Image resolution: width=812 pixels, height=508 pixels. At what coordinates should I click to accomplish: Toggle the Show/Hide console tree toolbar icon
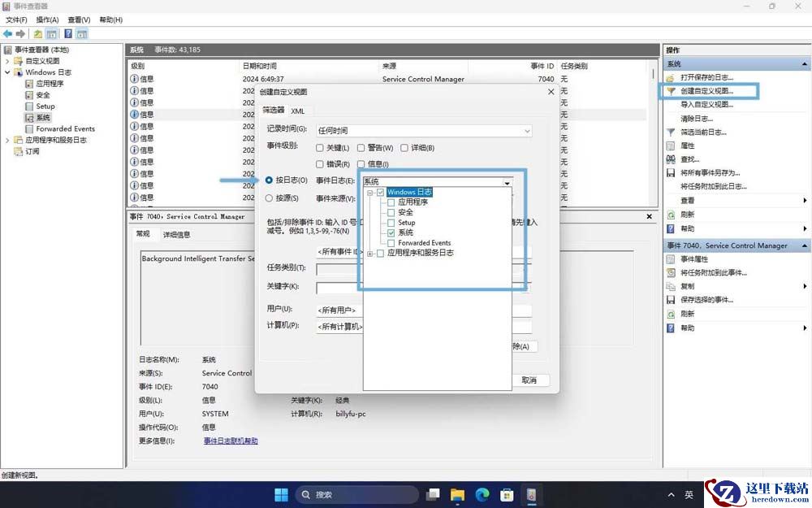pyautogui.click(x=51, y=33)
